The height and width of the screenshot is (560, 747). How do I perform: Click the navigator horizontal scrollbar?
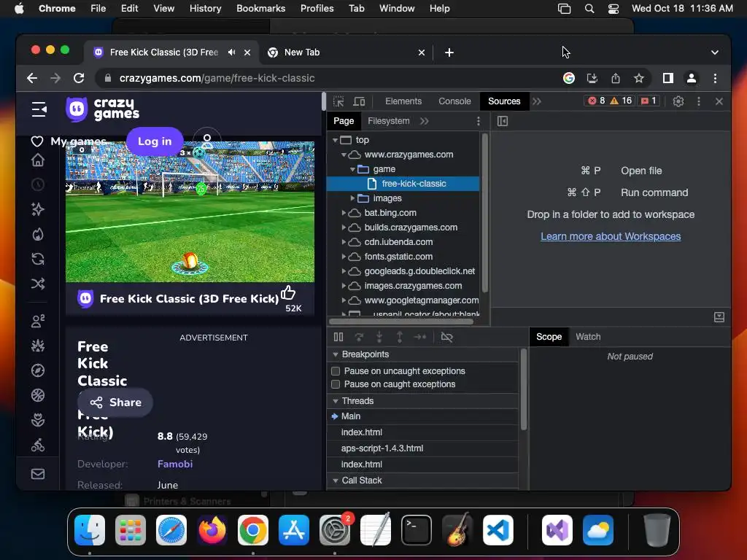[x=401, y=322]
